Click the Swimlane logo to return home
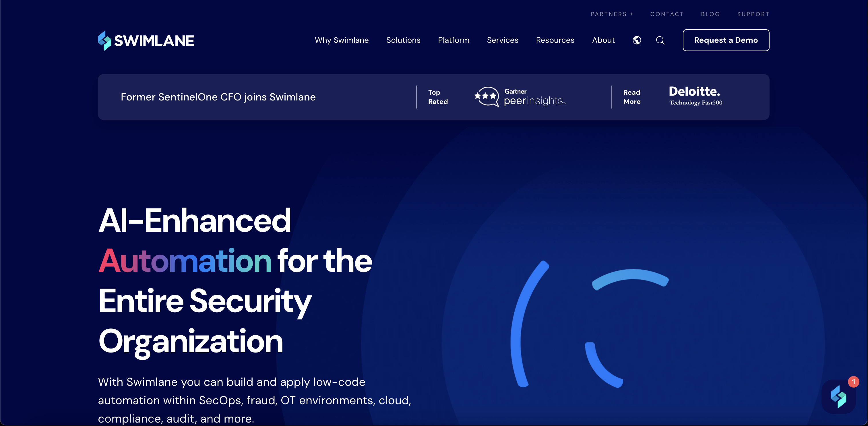868x426 pixels. click(x=146, y=40)
